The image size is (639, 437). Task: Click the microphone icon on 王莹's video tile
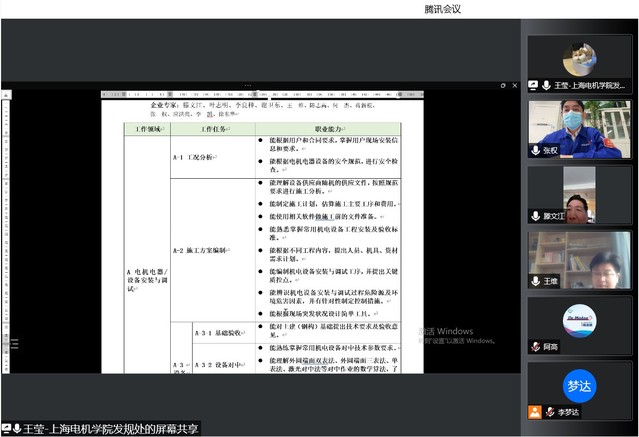pyautogui.click(x=544, y=86)
